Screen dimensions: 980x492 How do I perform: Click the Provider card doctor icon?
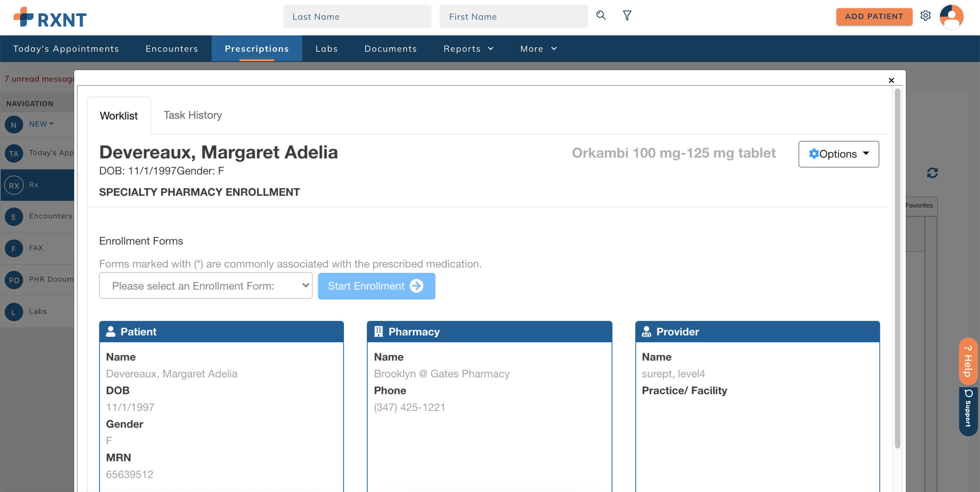click(x=646, y=331)
